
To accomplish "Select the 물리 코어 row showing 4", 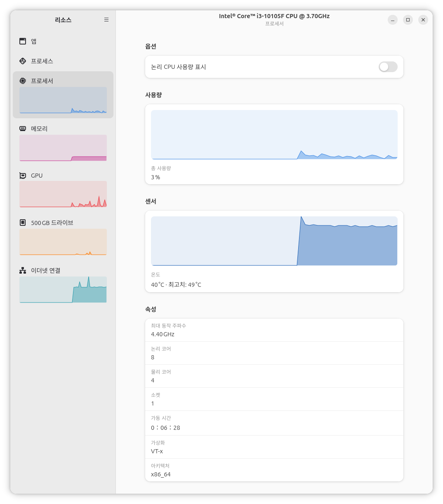I will click(x=274, y=376).
